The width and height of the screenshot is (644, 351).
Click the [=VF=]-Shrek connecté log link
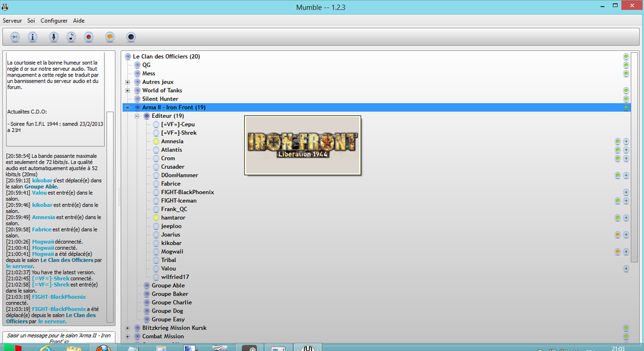pyautogui.click(x=50, y=278)
